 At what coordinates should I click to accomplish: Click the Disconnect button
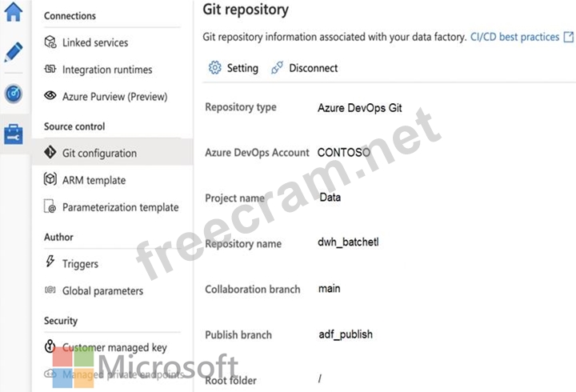(313, 68)
